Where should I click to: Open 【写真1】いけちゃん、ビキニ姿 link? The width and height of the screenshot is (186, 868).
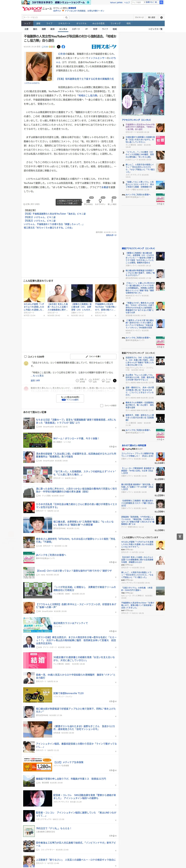point(40,217)
